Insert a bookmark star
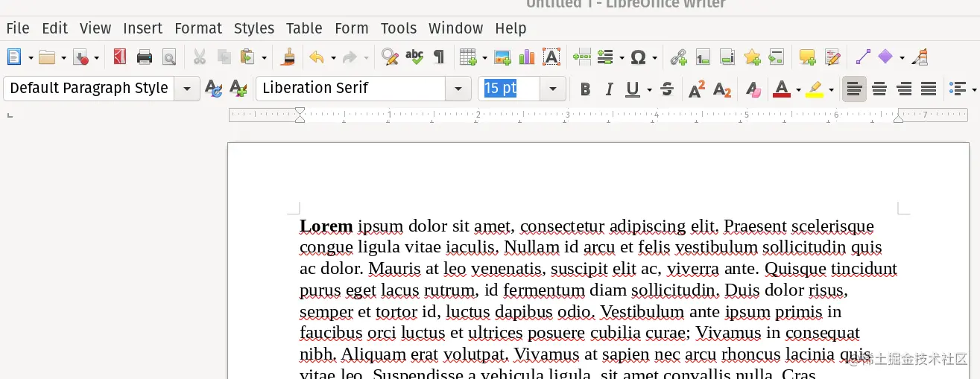 (x=752, y=57)
